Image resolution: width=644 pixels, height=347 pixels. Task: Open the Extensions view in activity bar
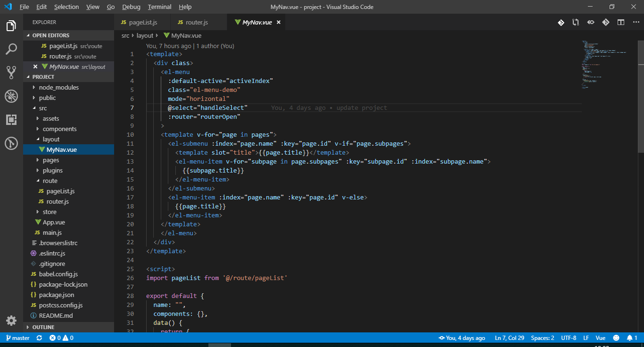pos(11,120)
